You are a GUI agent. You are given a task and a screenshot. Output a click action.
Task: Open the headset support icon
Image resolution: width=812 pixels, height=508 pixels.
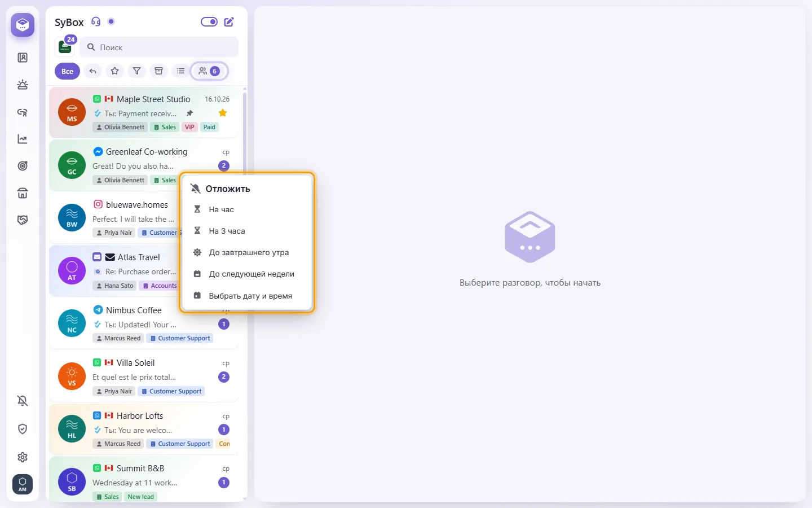tap(96, 22)
